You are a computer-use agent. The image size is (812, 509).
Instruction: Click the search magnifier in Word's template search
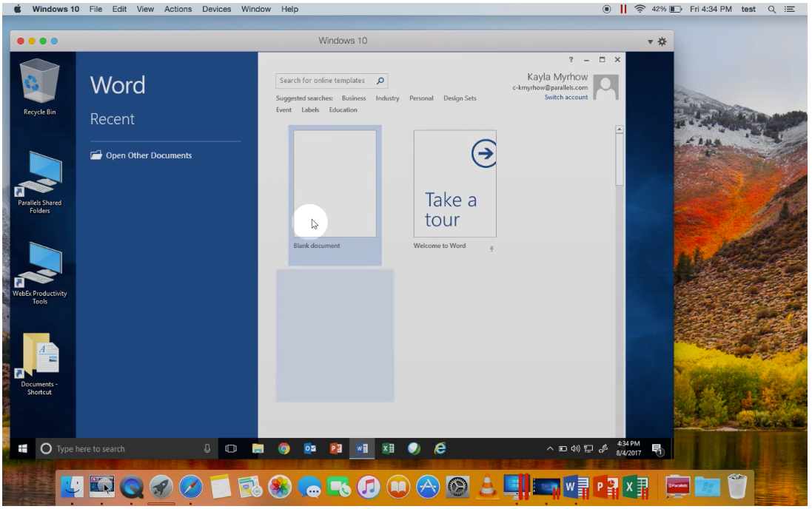380,80
